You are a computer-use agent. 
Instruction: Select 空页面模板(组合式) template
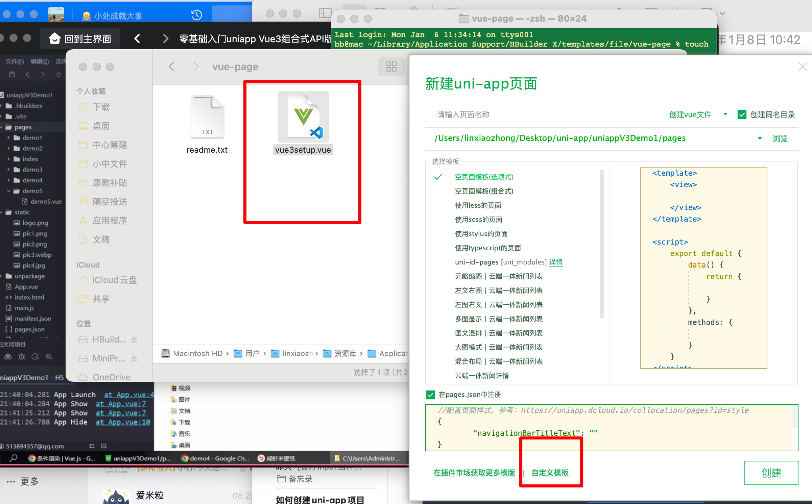(484, 191)
